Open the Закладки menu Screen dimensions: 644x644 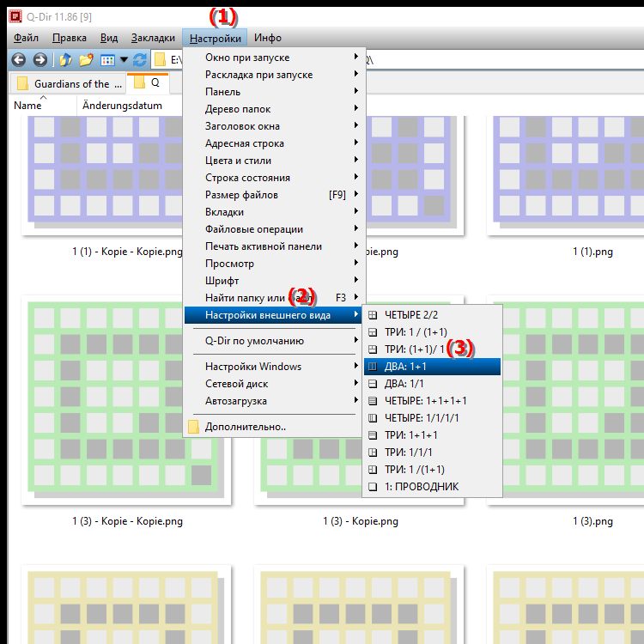pos(153,38)
